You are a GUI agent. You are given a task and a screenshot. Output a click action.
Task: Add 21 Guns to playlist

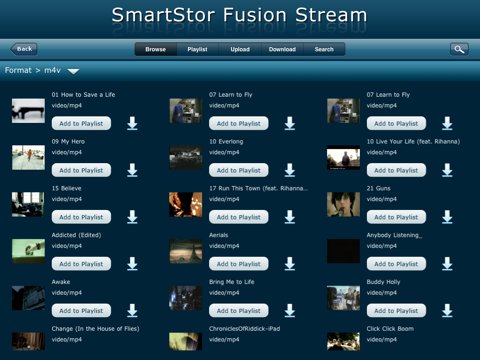[x=396, y=217]
